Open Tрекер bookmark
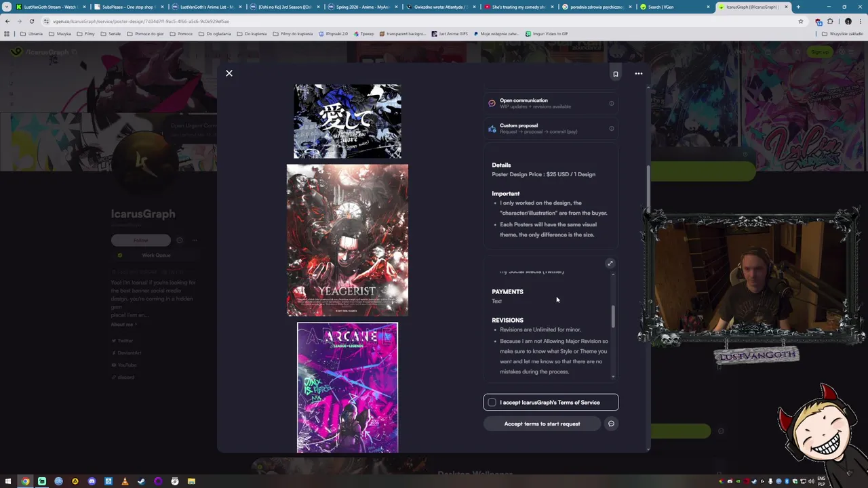Image resolution: width=868 pixels, height=488 pixels. pos(363,34)
